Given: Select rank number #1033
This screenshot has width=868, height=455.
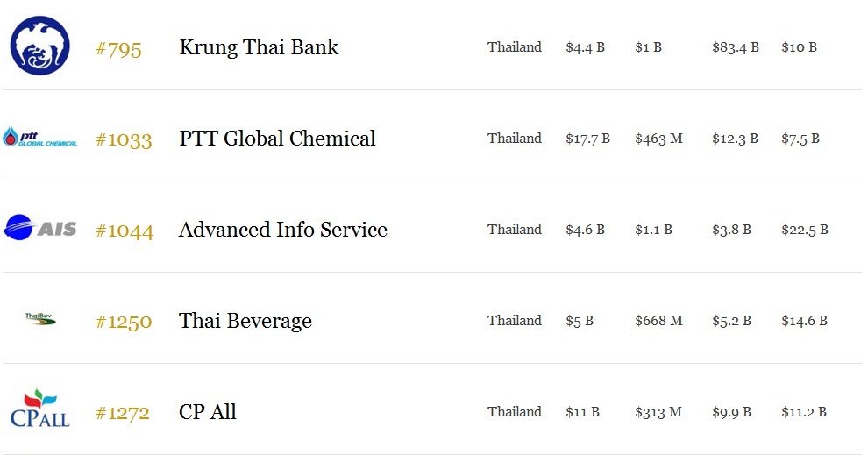Looking at the screenshot, I should (x=124, y=140).
